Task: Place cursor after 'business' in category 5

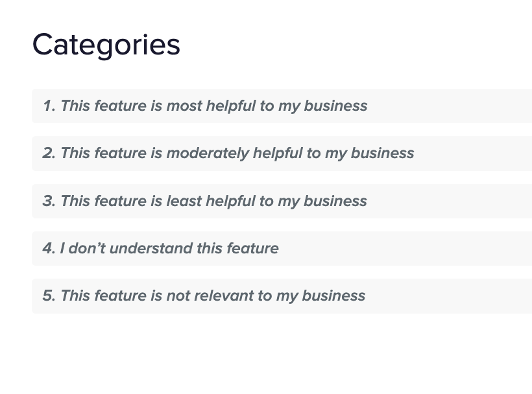Action: (367, 295)
